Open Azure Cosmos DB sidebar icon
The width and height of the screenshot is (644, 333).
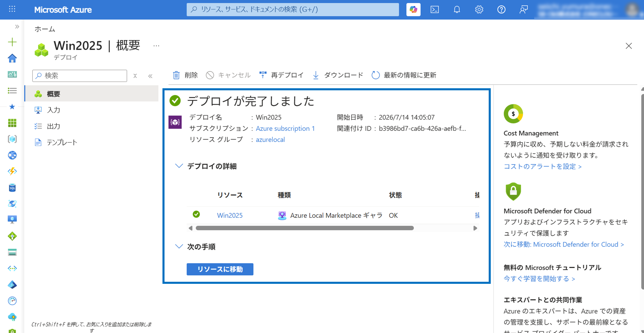click(12, 204)
